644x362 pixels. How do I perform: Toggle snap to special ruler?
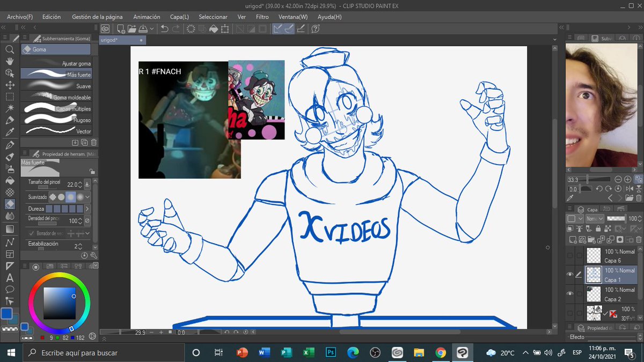click(x=289, y=28)
